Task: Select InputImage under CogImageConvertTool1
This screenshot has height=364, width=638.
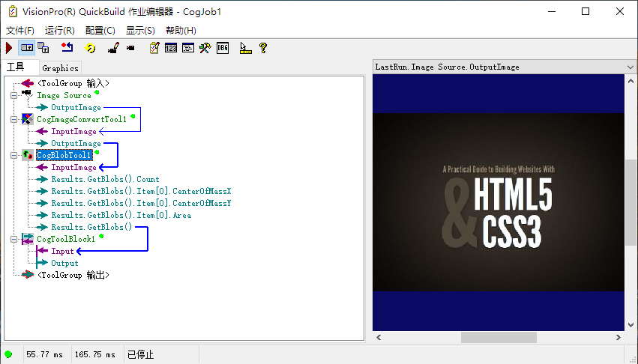Action: tap(73, 131)
